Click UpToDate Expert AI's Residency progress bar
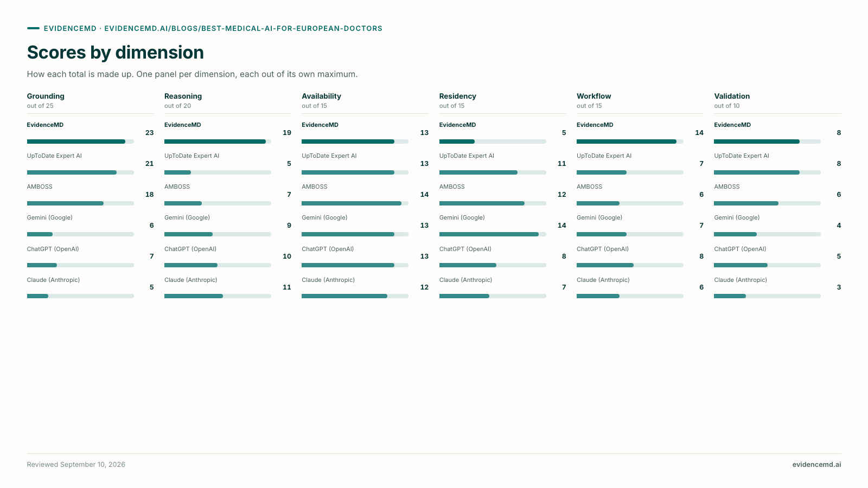This screenshot has width=868, height=488. [493, 172]
